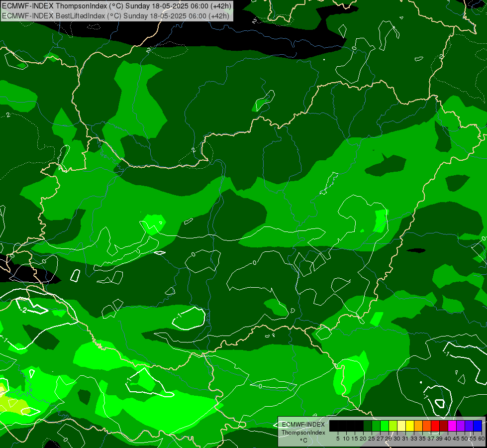Select the yellow 31-33 legend swatch
The image size is (487, 448).
click(410, 426)
